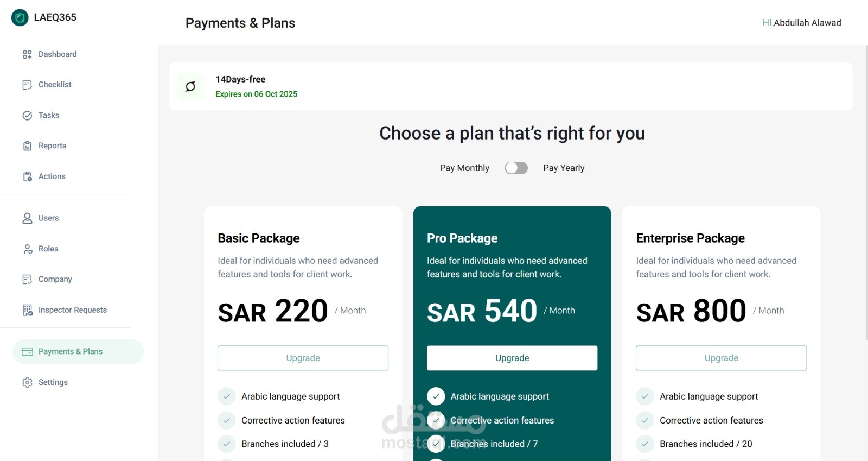
Task: Click the Actions sidebar icon
Action: (x=27, y=176)
